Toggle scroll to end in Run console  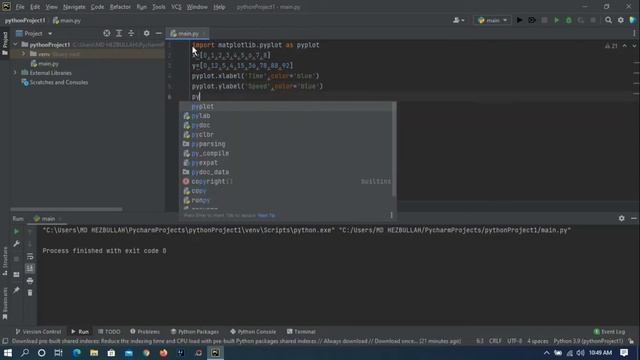[30, 268]
